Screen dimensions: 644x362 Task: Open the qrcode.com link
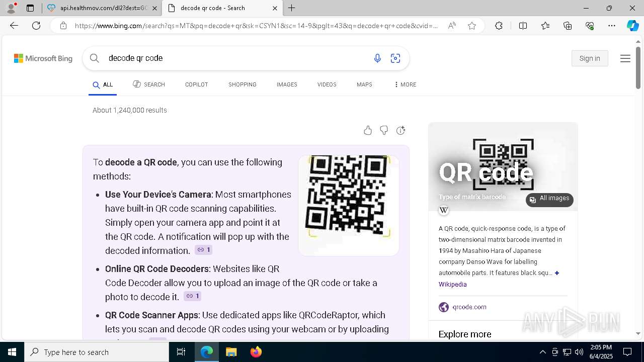[469, 307]
